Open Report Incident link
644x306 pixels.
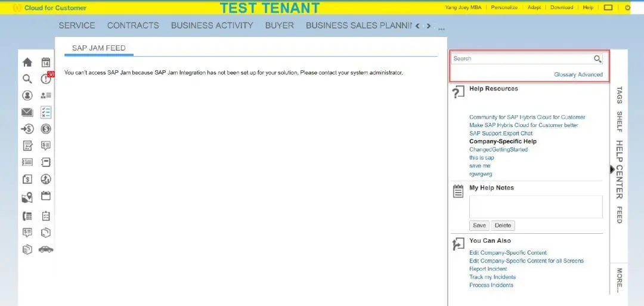[x=488, y=269]
